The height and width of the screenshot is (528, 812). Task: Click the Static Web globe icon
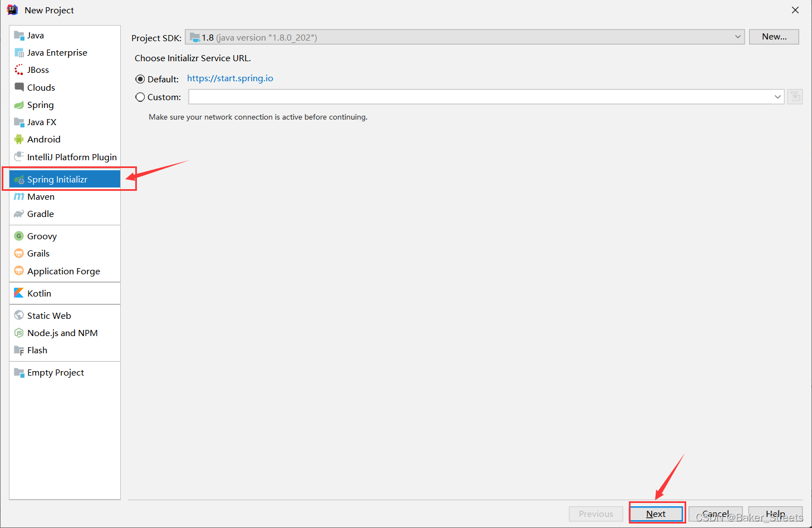click(x=19, y=315)
